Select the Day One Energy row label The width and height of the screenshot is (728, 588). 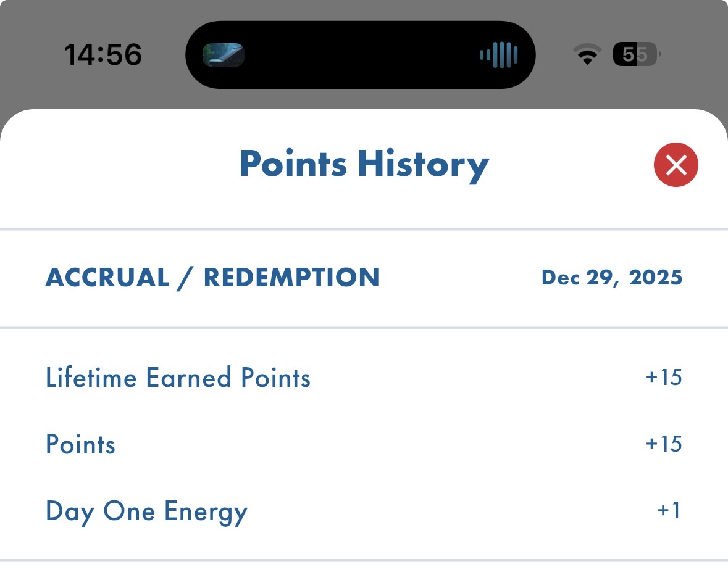146,511
